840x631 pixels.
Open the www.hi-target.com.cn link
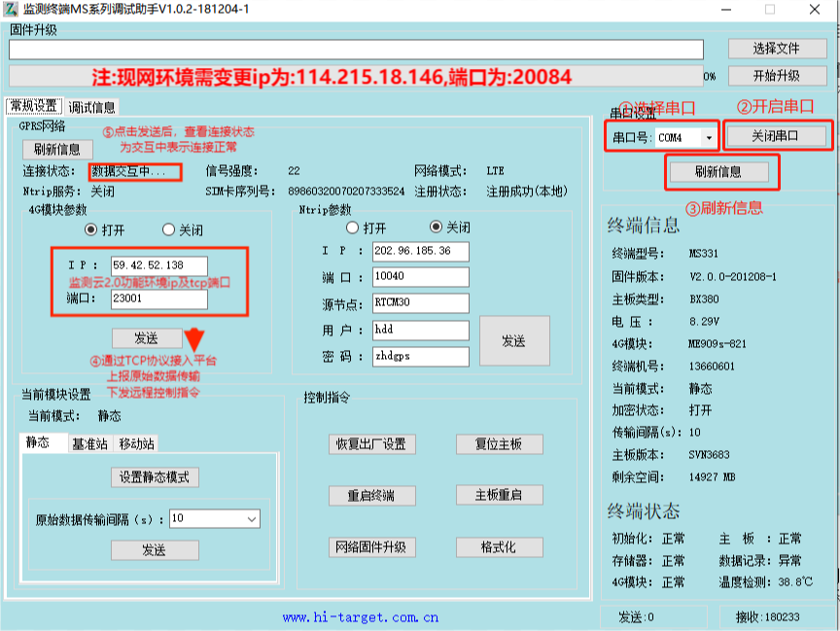pyautogui.click(x=361, y=616)
